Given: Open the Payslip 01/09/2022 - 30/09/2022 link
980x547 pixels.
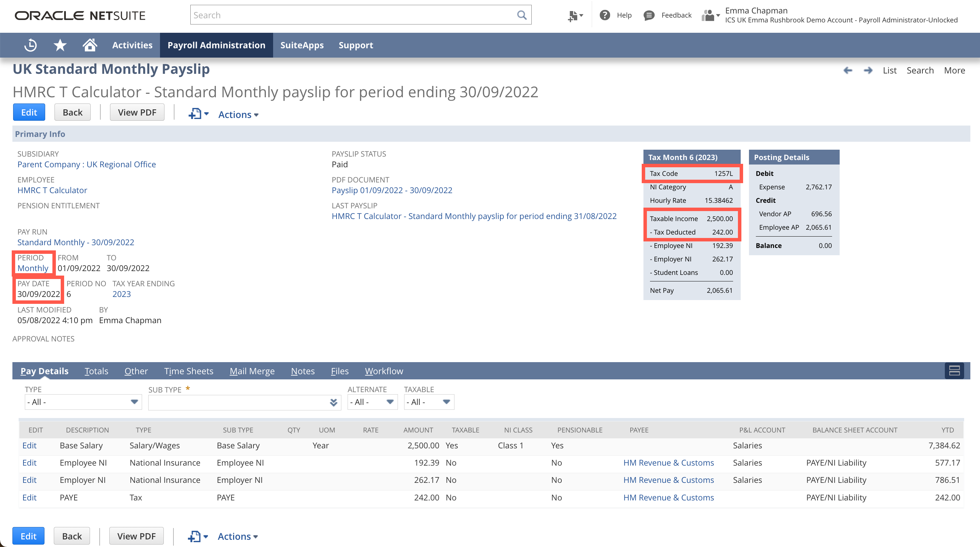Looking at the screenshot, I should click(x=391, y=190).
